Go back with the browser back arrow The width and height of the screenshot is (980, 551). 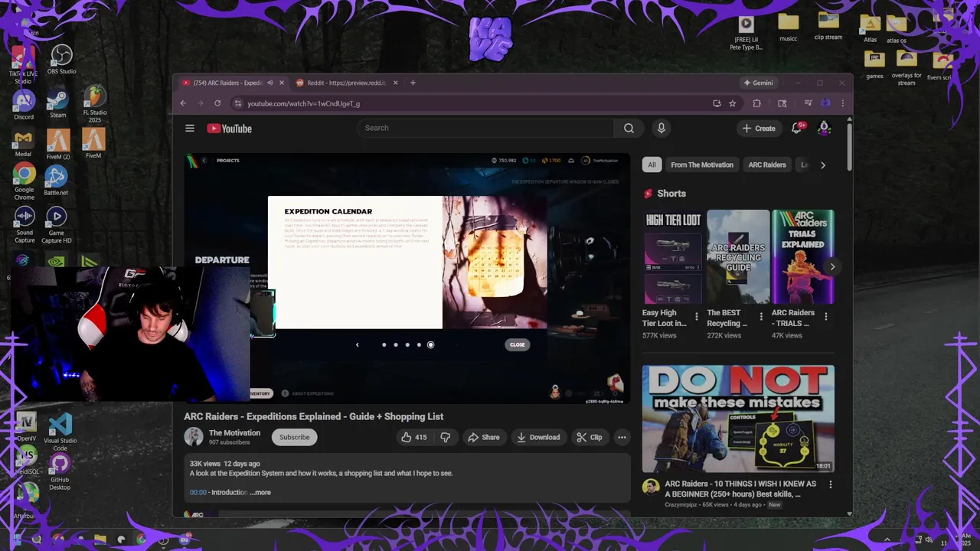pyautogui.click(x=183, y=103)
